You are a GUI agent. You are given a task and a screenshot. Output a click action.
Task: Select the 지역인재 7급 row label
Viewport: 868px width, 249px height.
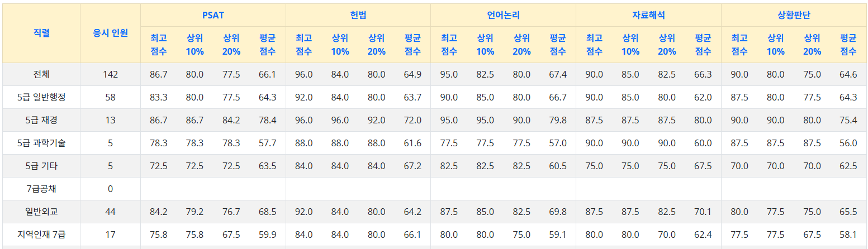(x=41, y=234)
